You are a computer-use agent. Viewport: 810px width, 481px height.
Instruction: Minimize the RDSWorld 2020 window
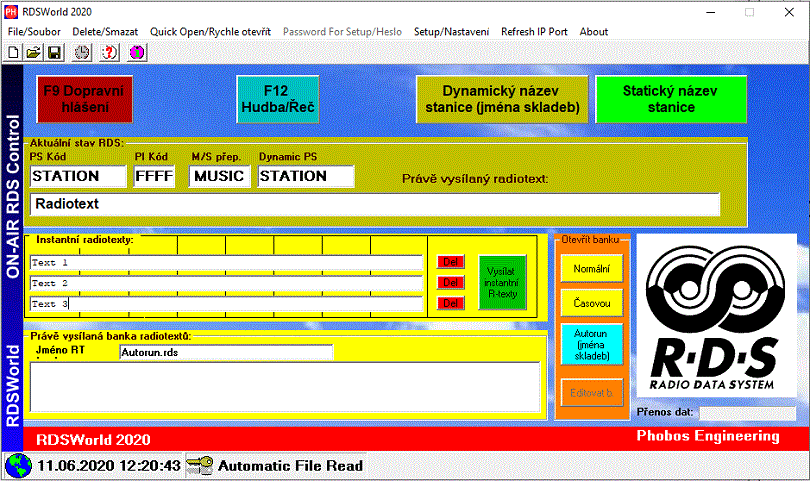(x=711, y=12)
